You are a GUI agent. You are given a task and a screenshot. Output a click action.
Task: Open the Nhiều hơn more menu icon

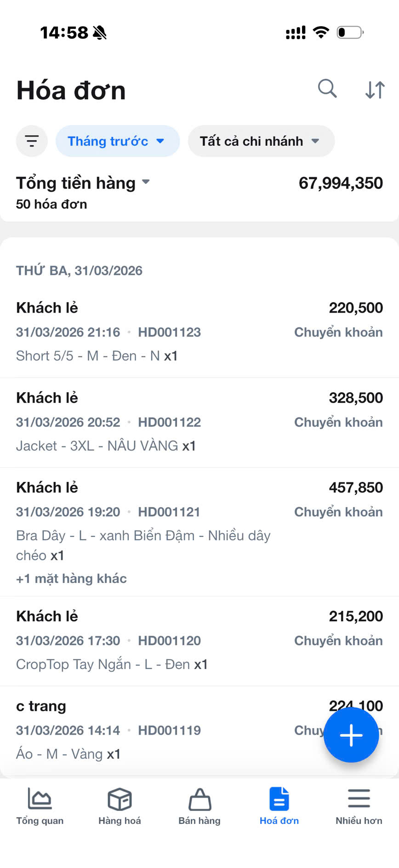[359, 800]
